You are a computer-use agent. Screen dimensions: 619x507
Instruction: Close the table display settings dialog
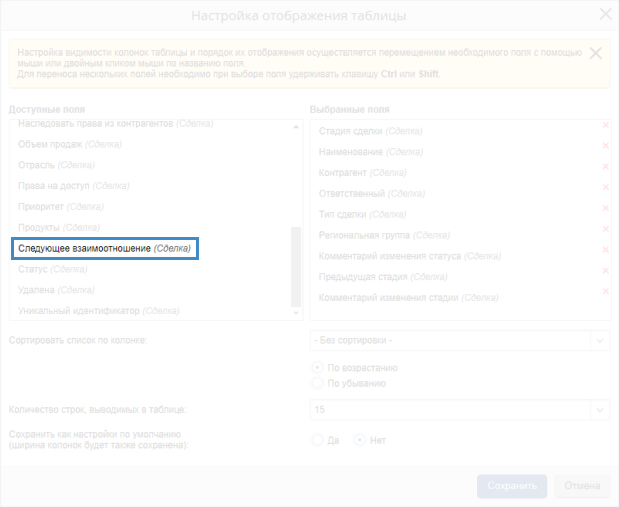click(604, 16)
